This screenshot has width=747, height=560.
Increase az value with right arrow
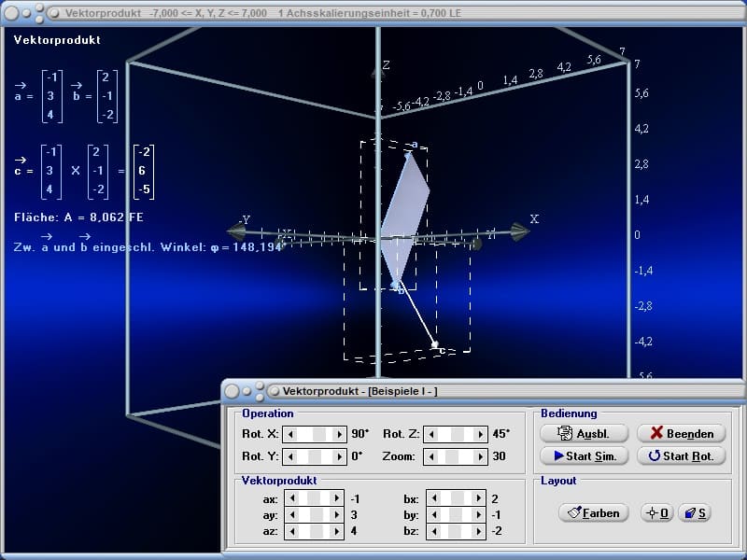[336, 530]
